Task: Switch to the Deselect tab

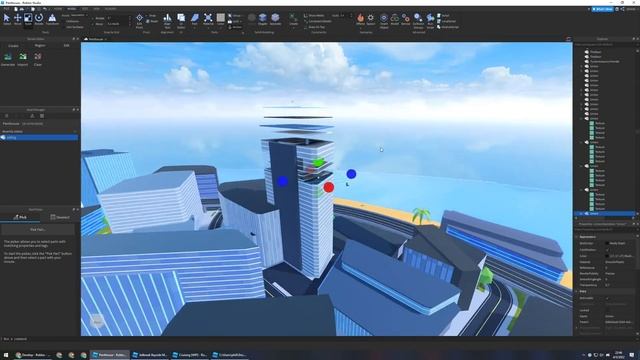Action: point(60,217)
